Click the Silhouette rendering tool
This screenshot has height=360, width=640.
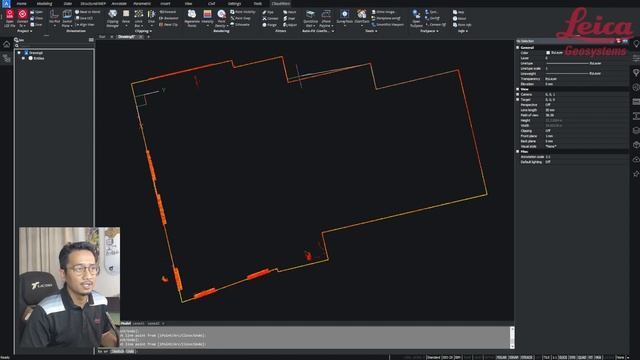click(x=240, y=24)
